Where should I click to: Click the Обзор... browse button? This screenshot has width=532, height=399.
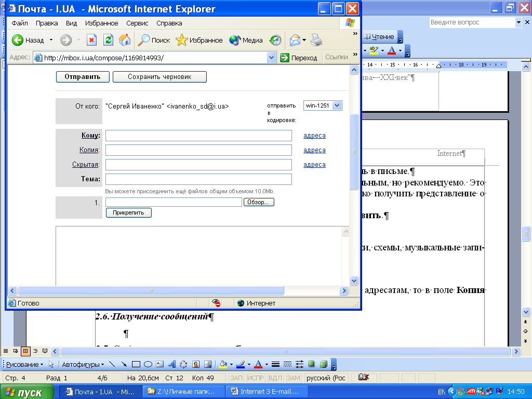(x=259, y=202)
